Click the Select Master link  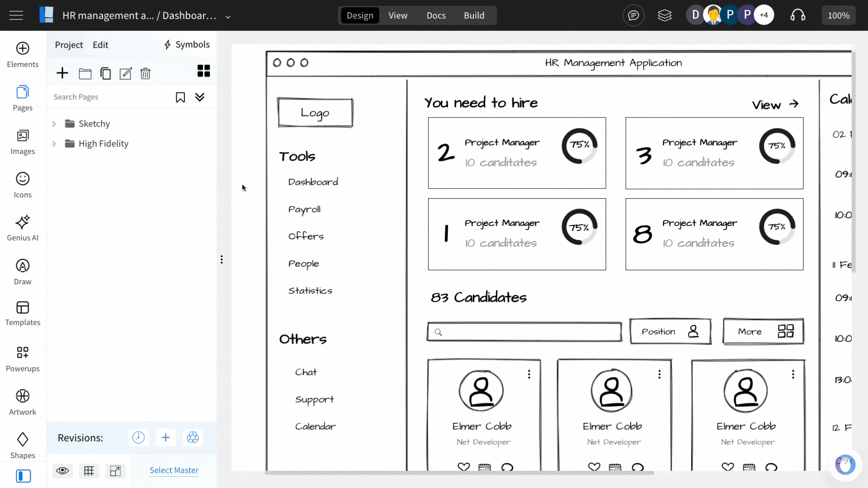[x=174, y=470]
